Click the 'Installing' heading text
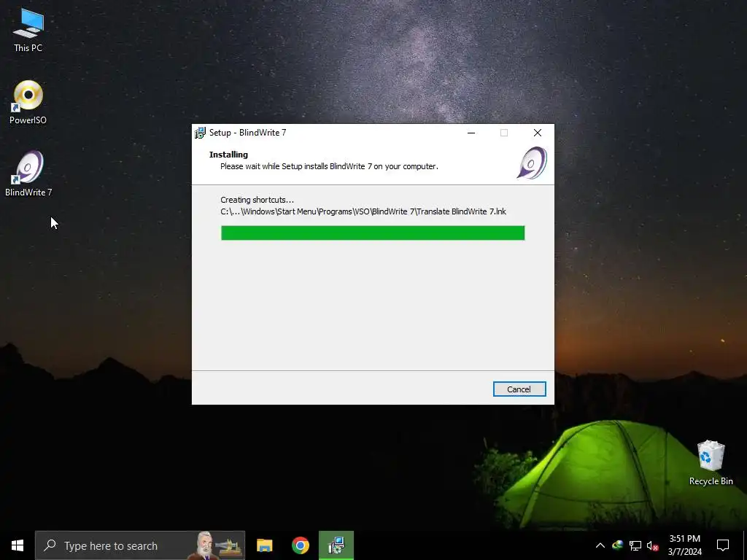The width and height of the screenshot is (747, 560). tap(228, 155)
